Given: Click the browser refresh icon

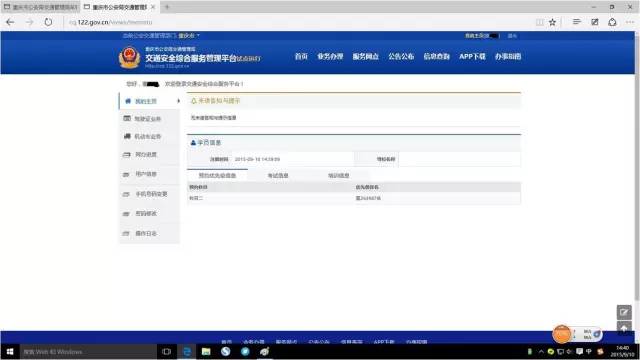Looking at the screenshot, I should point(48,22).
